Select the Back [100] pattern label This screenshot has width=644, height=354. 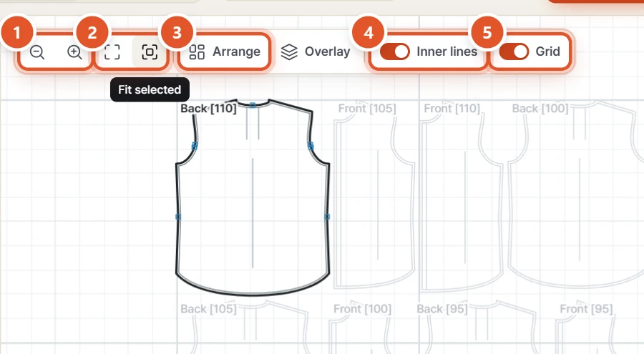click(x=540, y=109)
